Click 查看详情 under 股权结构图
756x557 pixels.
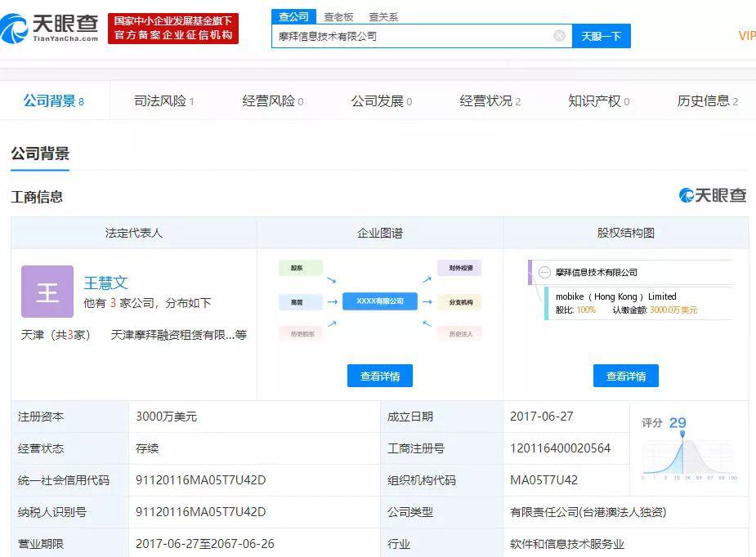tap(626, 376)
